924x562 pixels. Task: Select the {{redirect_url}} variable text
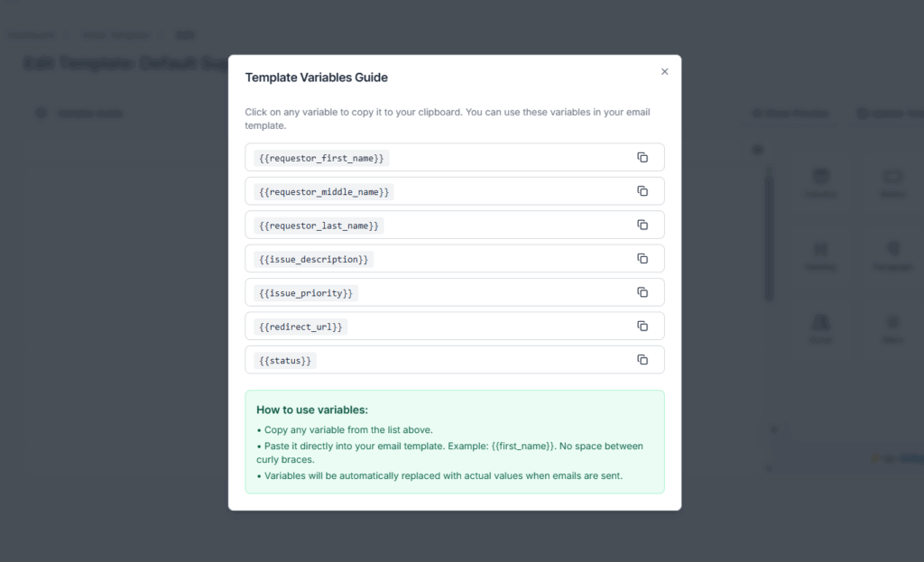coord(302,327)
